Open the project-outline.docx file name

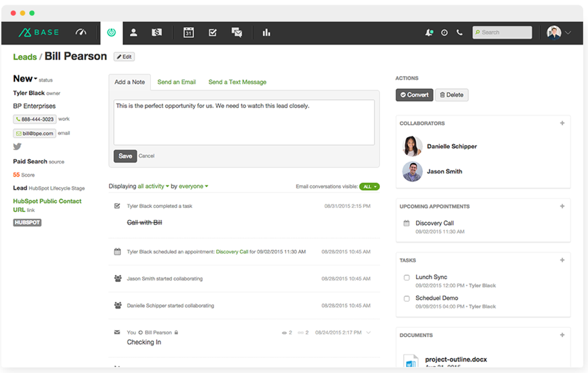pyautogui.click(x=456, y=359)
